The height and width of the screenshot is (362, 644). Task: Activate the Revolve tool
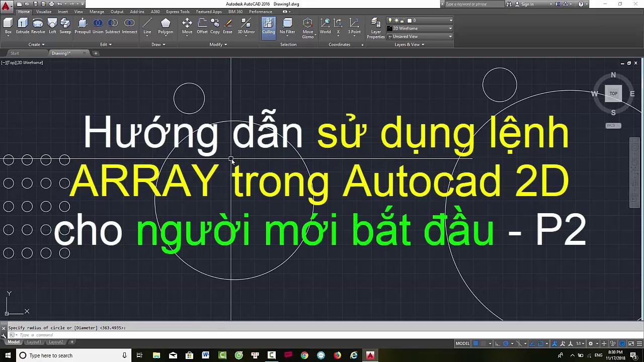pyautogui.click(x=38, y=26)
